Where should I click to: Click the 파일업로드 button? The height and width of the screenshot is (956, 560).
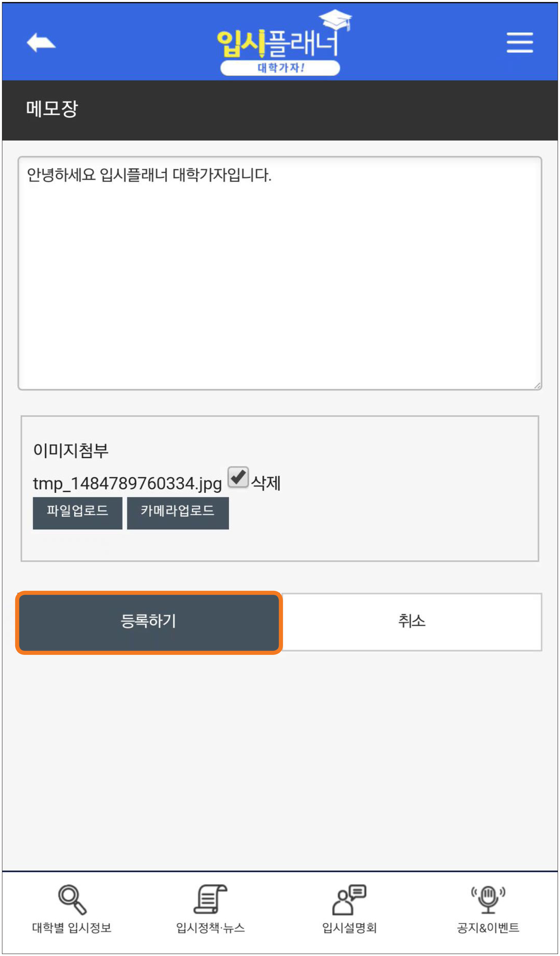pyautogui.click(x=77, y=513)
